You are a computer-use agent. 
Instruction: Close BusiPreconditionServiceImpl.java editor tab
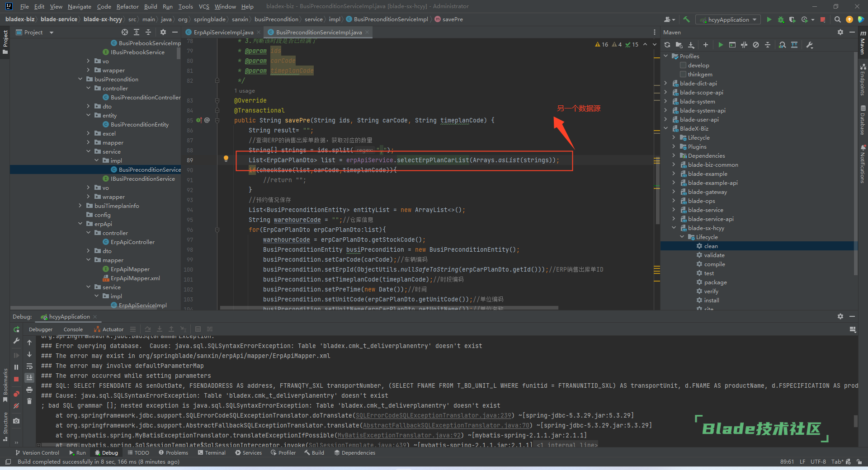pyautogui.click(x=368, y=32)
